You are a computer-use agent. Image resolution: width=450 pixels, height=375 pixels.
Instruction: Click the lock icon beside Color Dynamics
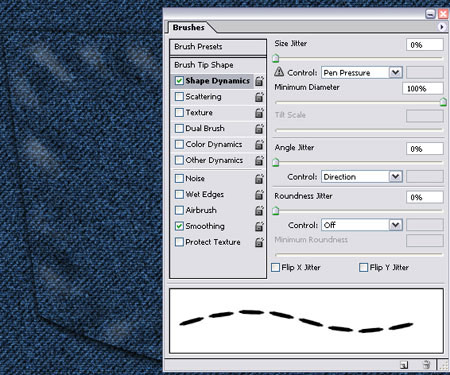[x=259, y=145]
